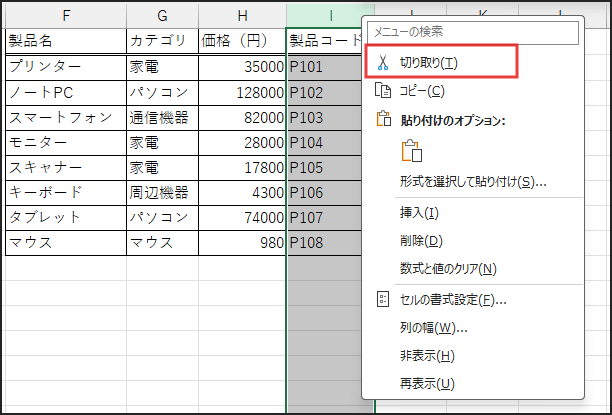Click the price cell 35000
Screen dimensions: 612x415
[x=242, y=68]
